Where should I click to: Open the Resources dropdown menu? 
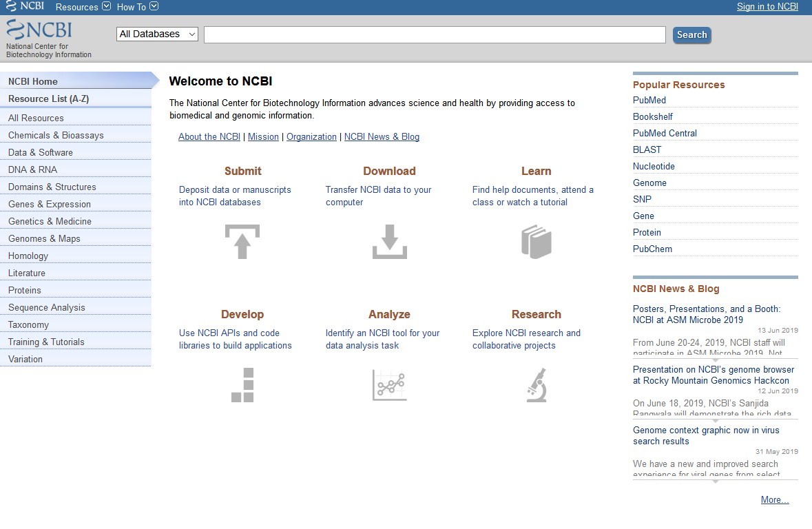pos(83,7)
